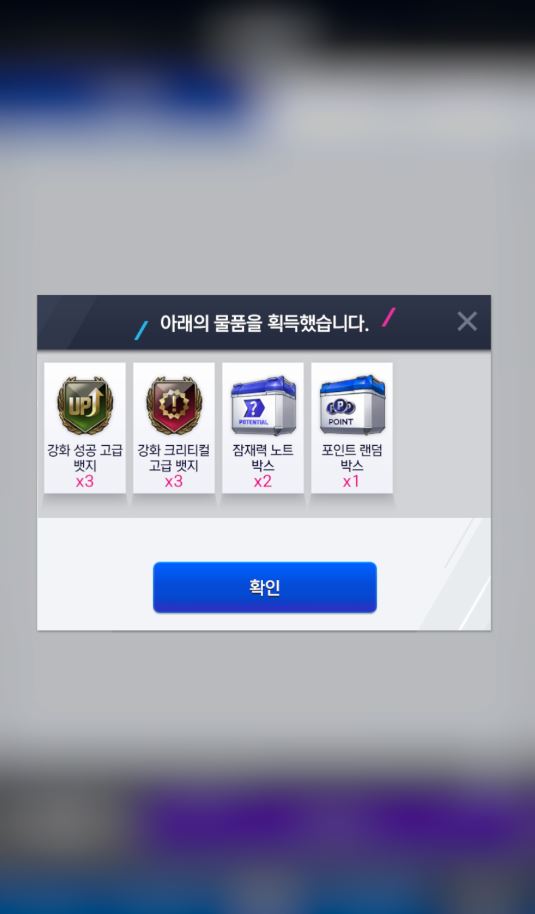
Task: Click the 잠재력 노트 박스 item label
Action: coord(263,458)
